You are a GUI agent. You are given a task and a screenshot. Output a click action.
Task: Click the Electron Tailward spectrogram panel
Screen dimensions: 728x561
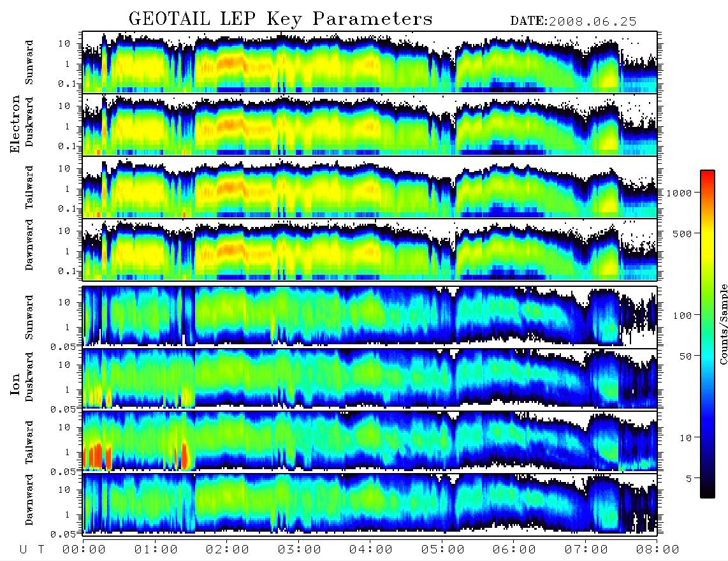tap(370, 187)
